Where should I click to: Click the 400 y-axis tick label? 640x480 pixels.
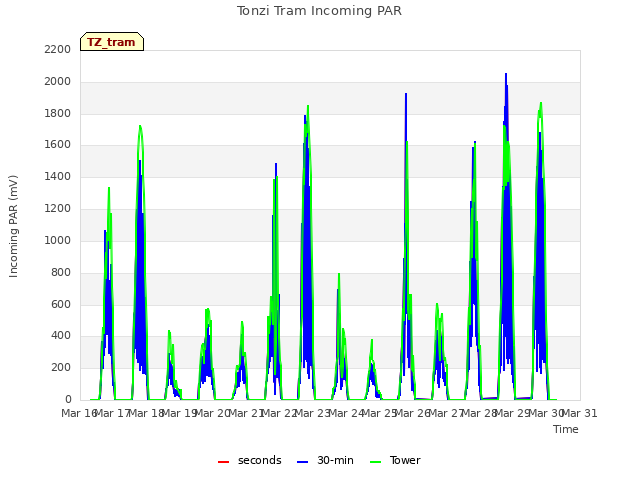click(61, 336)
